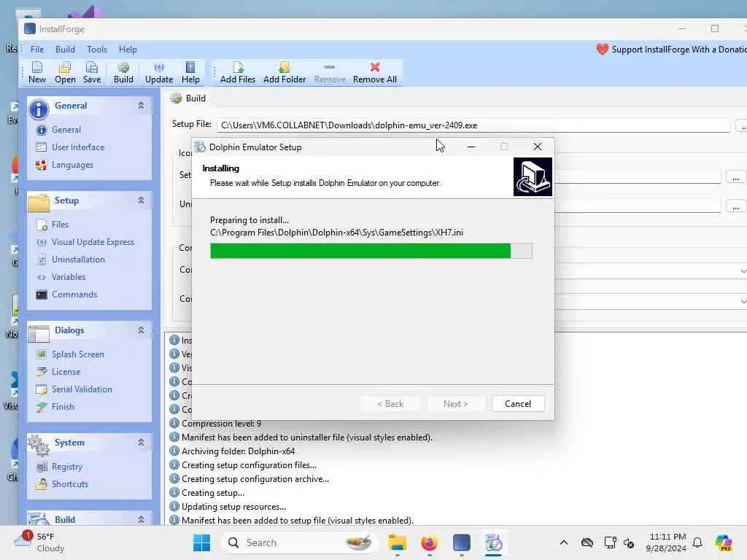Image resolution: width=747 pixels, height=560 pixels.
Task: Open the Tools menu
Action: 97,50
